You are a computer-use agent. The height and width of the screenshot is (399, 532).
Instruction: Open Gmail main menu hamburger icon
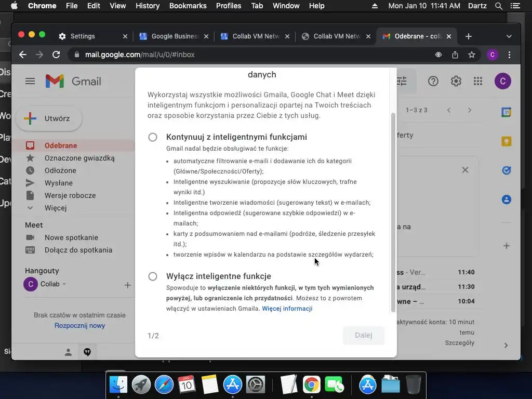(x=30, y=81)
